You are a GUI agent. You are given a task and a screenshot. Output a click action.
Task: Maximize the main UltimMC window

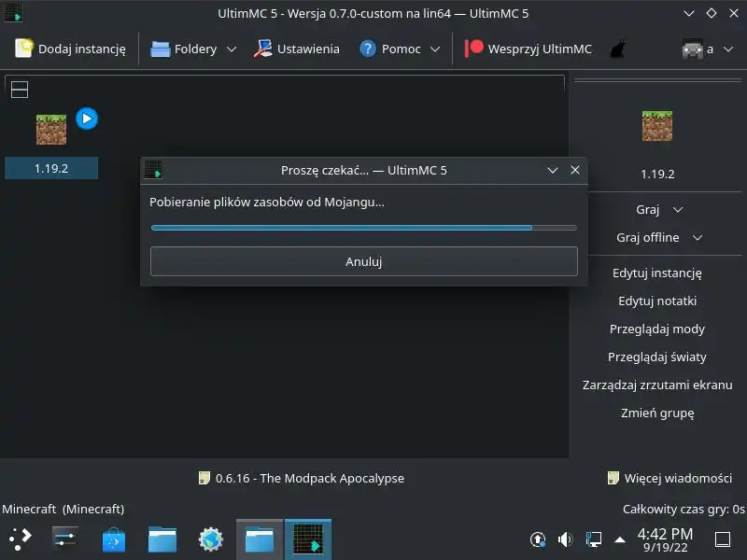712,13
